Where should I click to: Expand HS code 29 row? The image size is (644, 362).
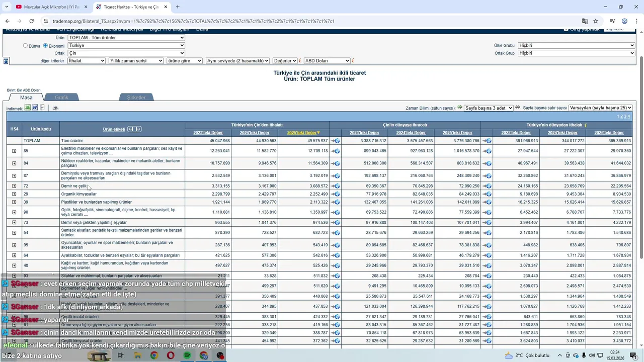point(14,194)
